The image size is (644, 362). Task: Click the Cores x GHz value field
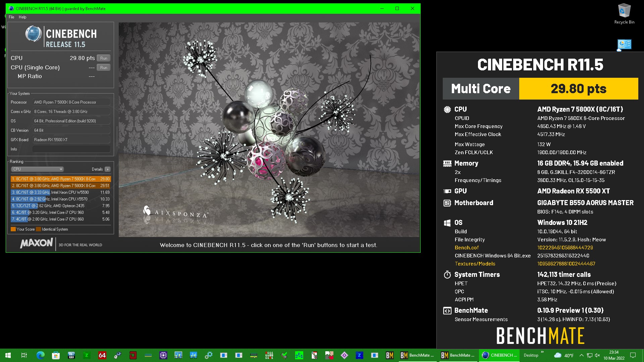[71, 112]
